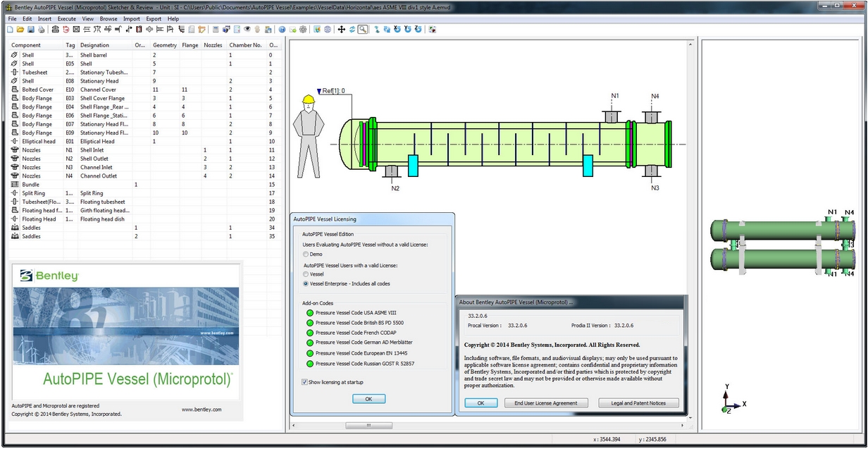
Task: Open the gear settings toolbar icon
Action: 302,30
